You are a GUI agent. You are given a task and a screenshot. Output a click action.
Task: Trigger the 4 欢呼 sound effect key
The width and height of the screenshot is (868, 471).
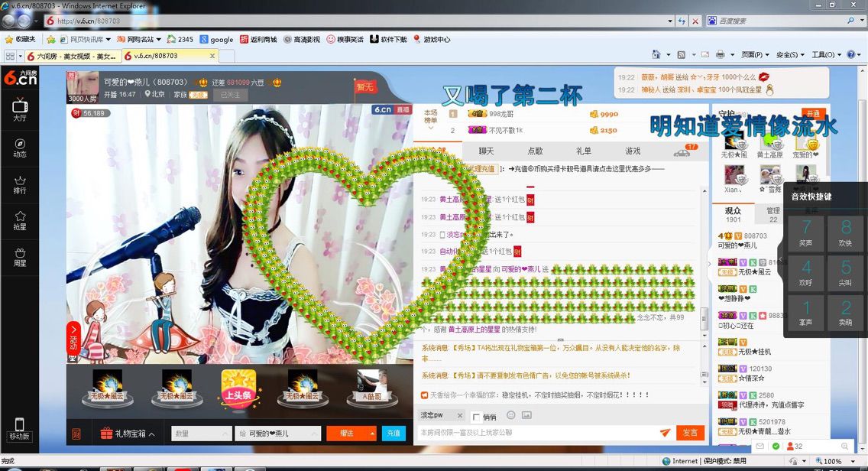805,272
